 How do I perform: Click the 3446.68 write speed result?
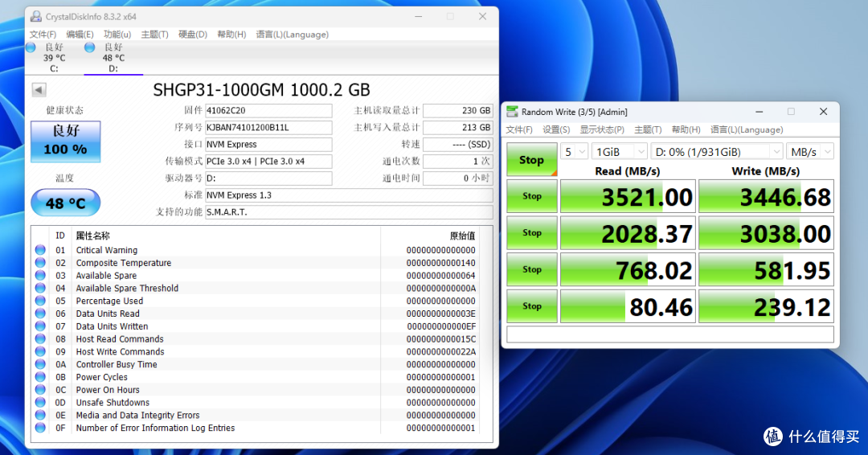click(766, 196)
